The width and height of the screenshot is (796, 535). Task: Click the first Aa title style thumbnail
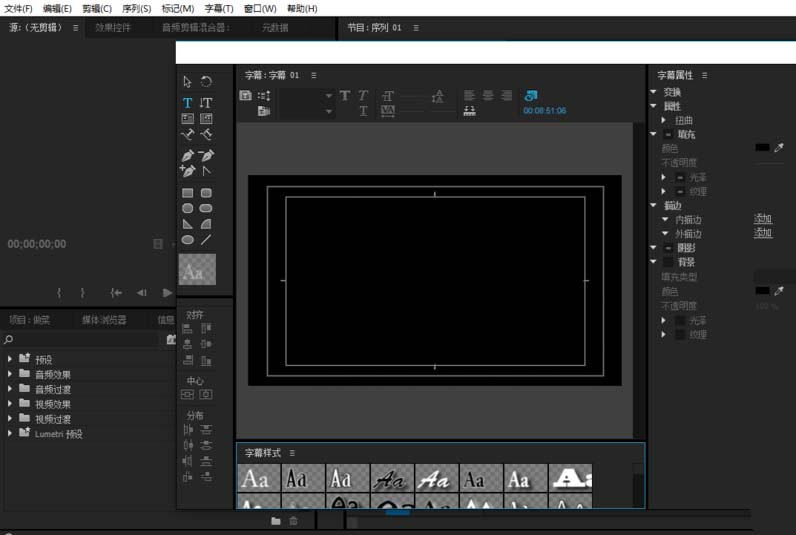[260, 478]
